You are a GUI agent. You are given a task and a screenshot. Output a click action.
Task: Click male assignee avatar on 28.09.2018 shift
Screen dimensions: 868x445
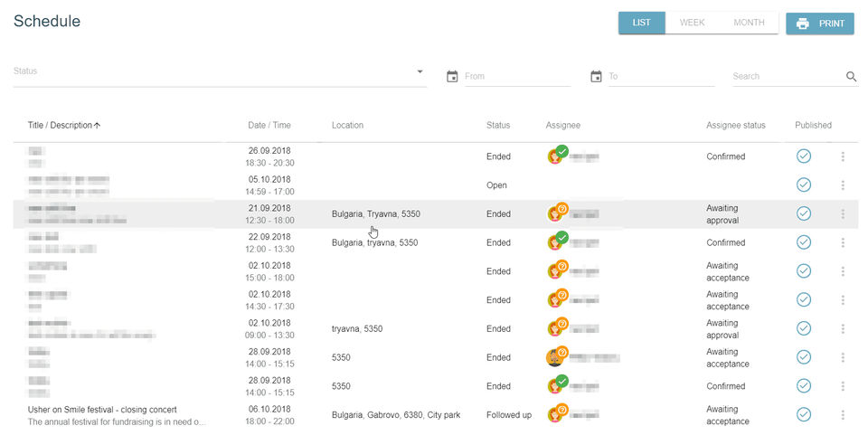(556, 358)
